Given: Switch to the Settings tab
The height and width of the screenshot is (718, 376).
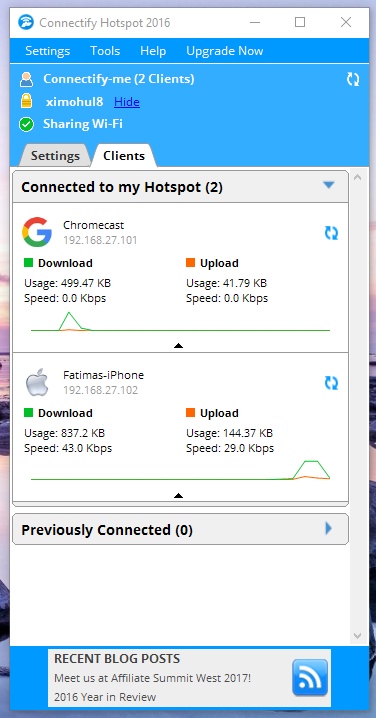Looking at the screenshot, I should 55,156.
